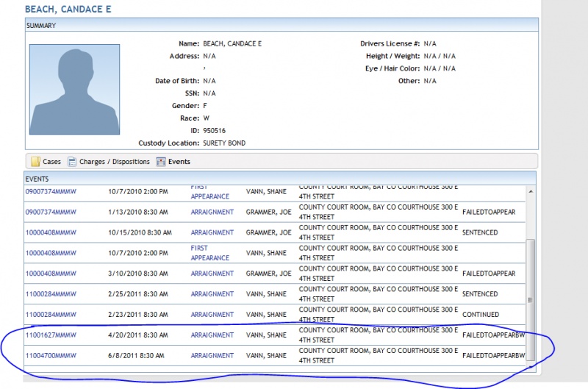588x389 pixels.
Task: Open case 11000284MMMW dated 2/25/2011
Action: click(x=51, y=294)
